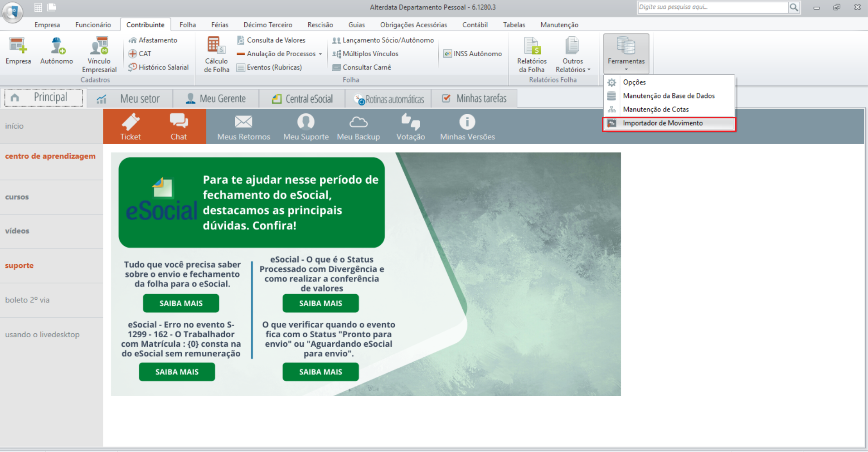Open the Tabelas ribbon tab
Image resolution: width=868 pixels, height=452 pixels.
[x=514, y=24]
